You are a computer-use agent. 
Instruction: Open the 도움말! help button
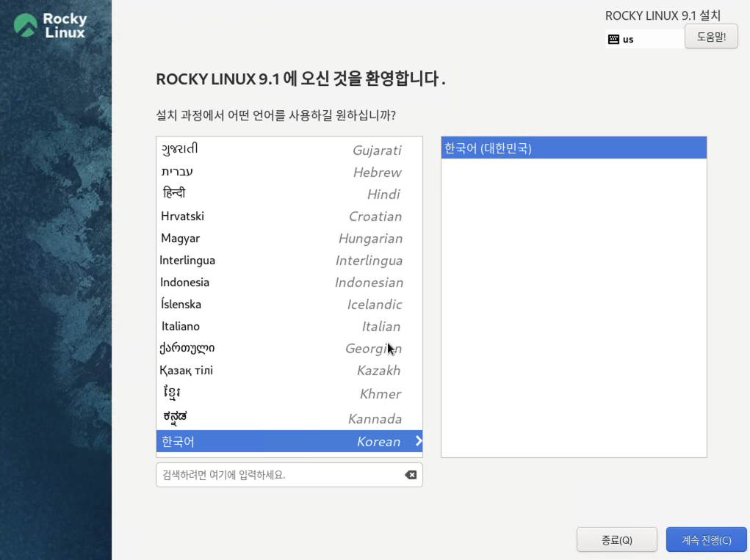(x=711, y=37)
